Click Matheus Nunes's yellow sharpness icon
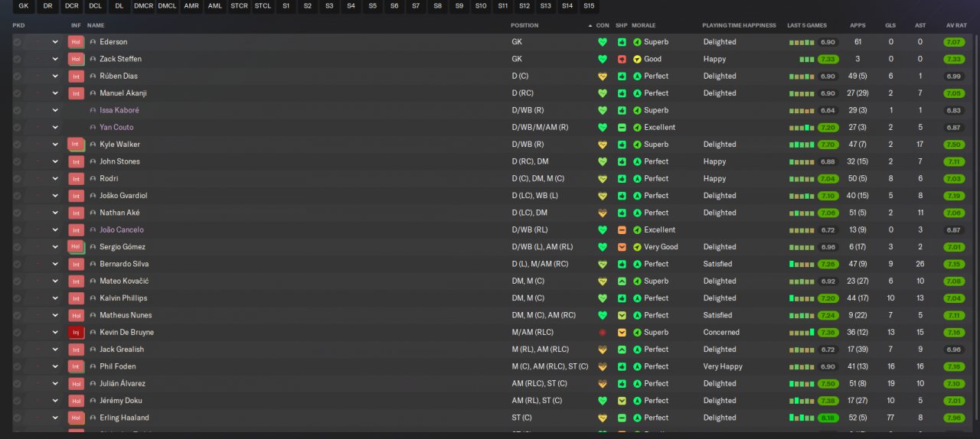The height and width of the screenshot is (439, 980). pos(622,315)
